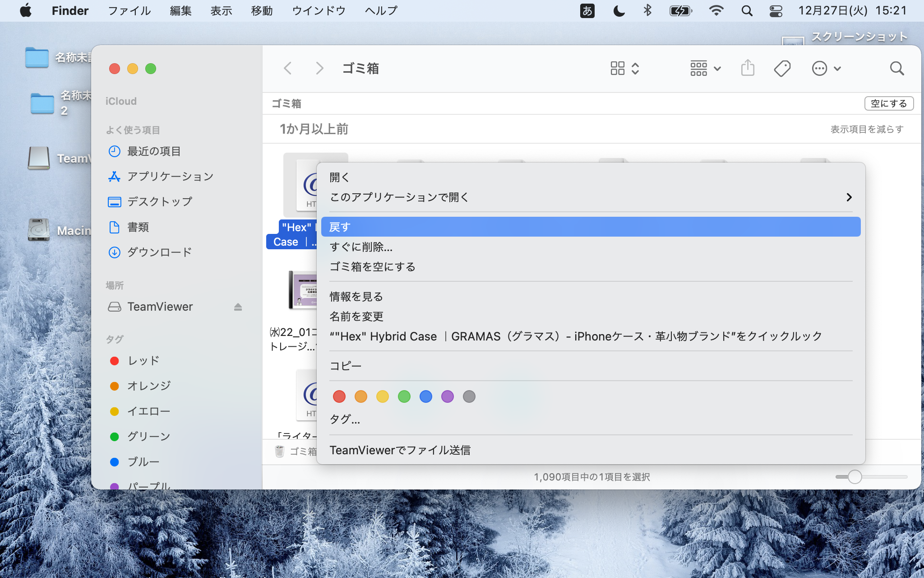The width and height of the screenshot is (924, 578).
Task: Click 表示項目を減らす link
Action: (x=867, y=129)
